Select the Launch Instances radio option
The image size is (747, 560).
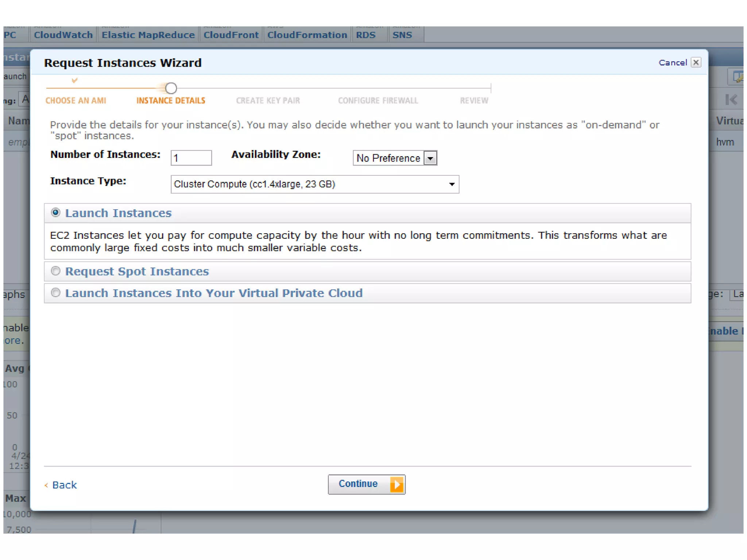coord(55,213)
